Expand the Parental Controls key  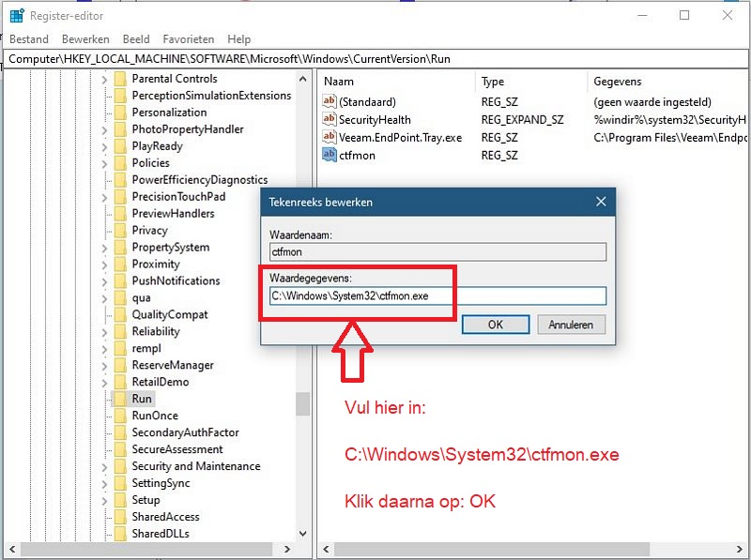[104, 79]
